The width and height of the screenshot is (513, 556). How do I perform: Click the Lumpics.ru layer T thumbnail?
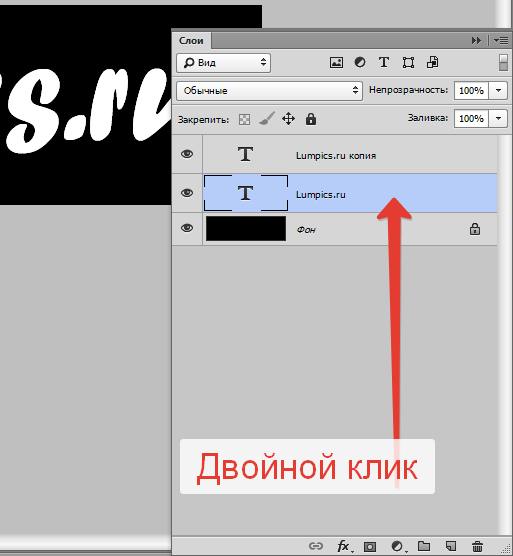point(246,193)
